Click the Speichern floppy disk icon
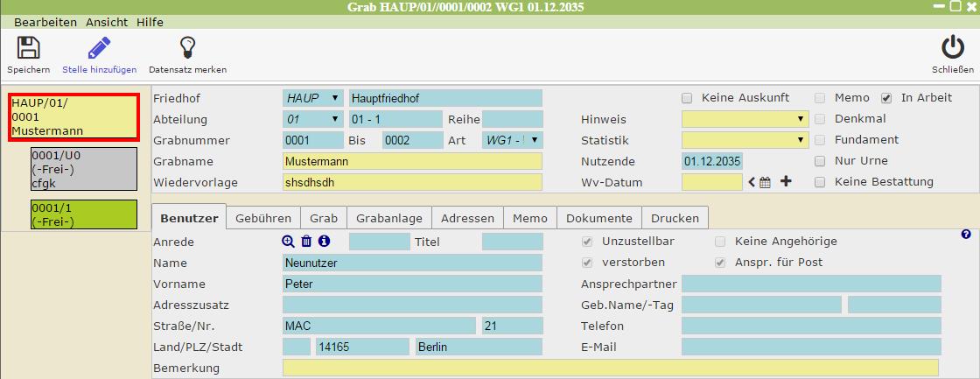The height and width of the screenshot is (379, 980). click(x=28, y=49)
